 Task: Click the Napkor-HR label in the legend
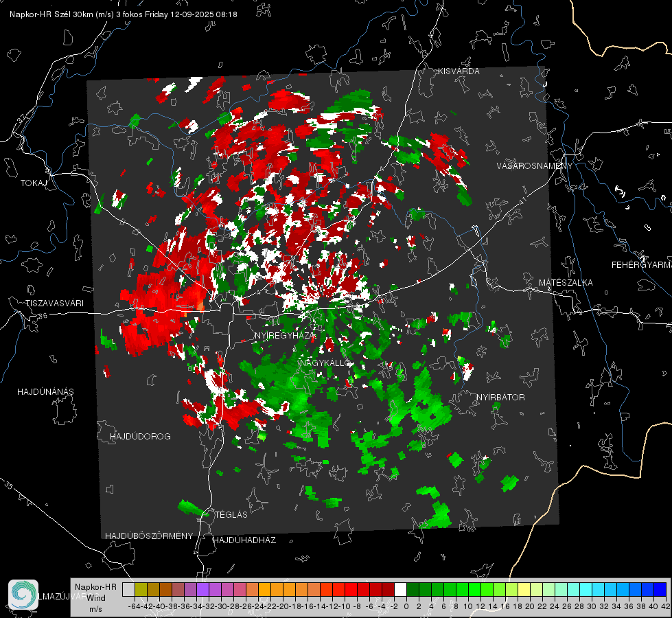click(x=95, y=587)
